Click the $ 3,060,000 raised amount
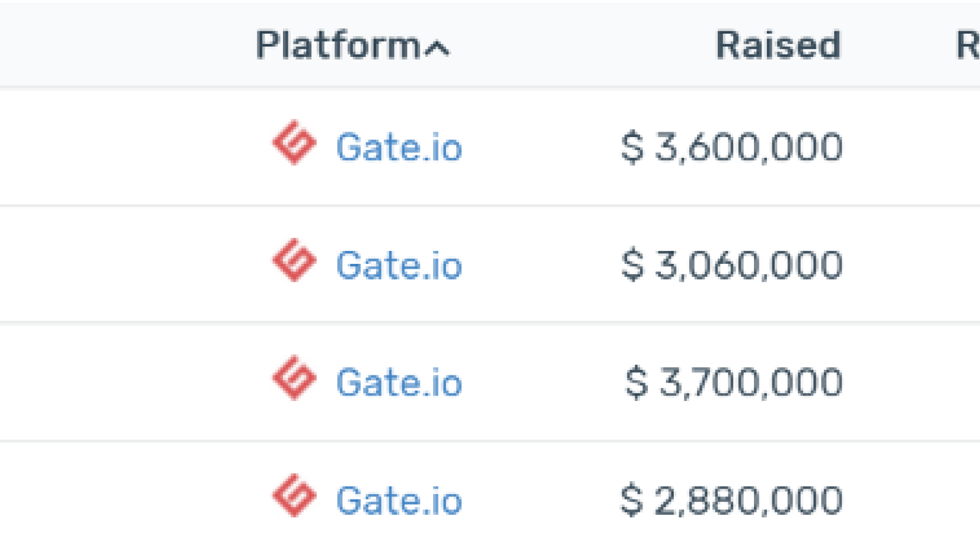This screenshot has width=980, height=551. 732,265
